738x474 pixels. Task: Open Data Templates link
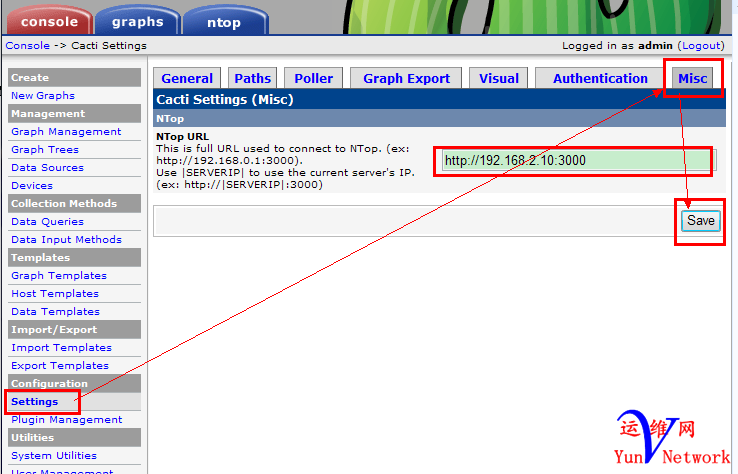[x=56, y=312]
